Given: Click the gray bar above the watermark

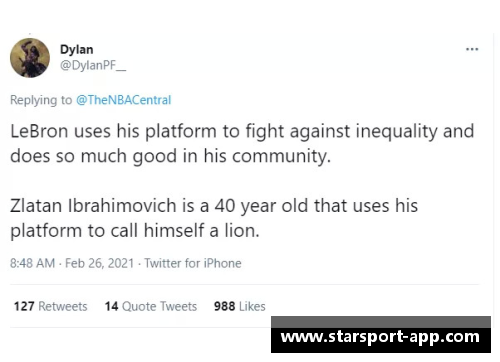Looking at the screenshot, I should [381, 322].
